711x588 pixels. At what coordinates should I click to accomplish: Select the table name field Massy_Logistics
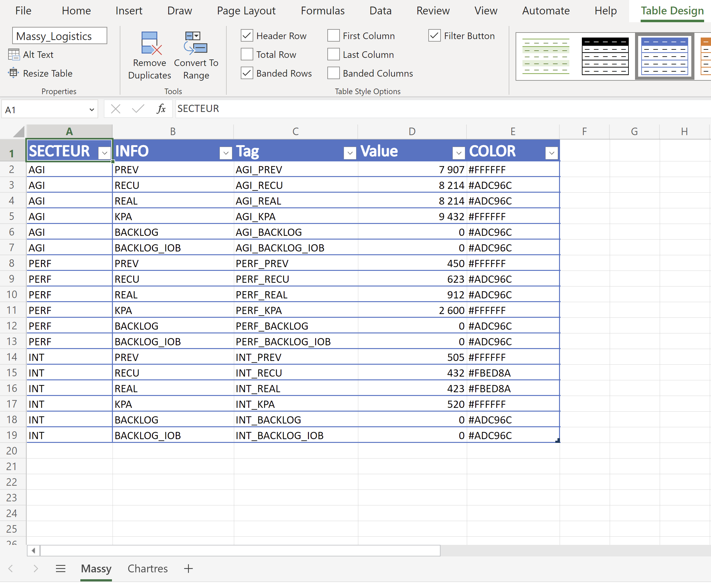pos(59,36)
